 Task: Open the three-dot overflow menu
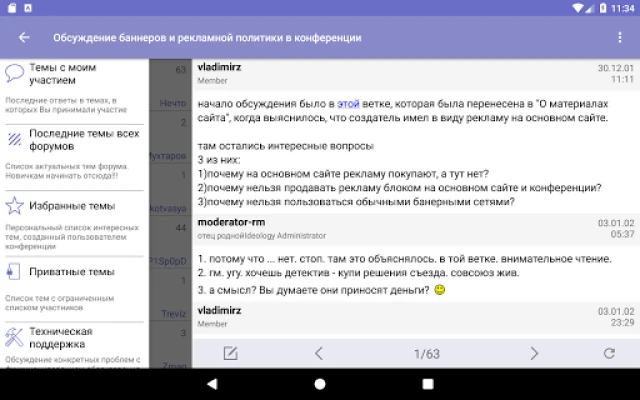tap(619, 38)
